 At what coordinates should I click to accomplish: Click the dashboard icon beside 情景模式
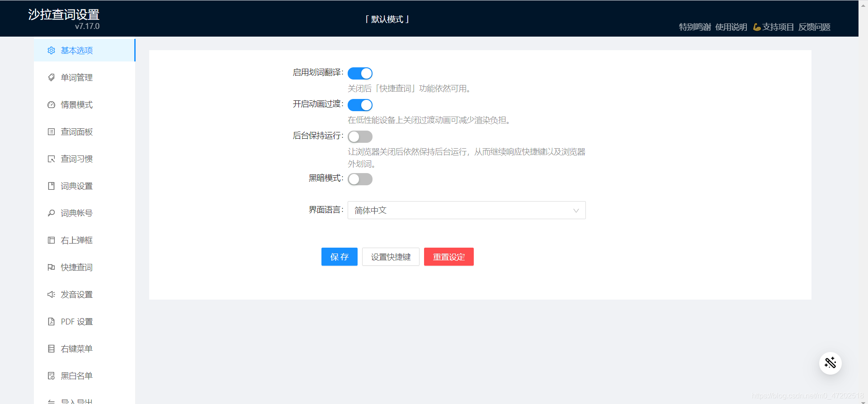point(52,104)
